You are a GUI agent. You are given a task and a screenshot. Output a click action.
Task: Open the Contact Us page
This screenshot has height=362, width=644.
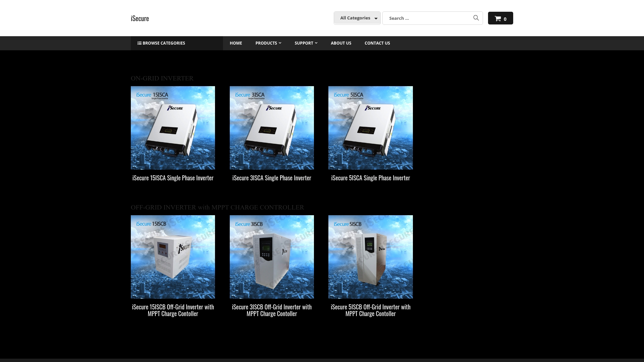click(x=377, y=43)
